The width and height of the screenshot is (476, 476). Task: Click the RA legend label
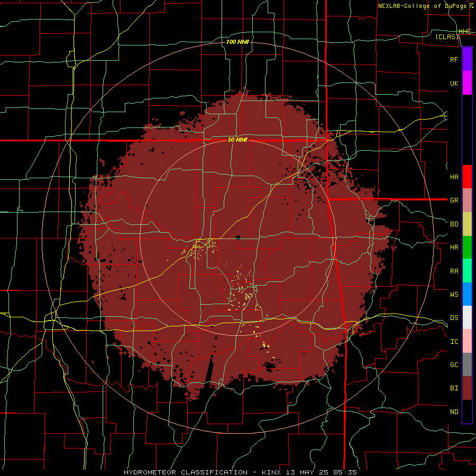(x=454, y=271)
